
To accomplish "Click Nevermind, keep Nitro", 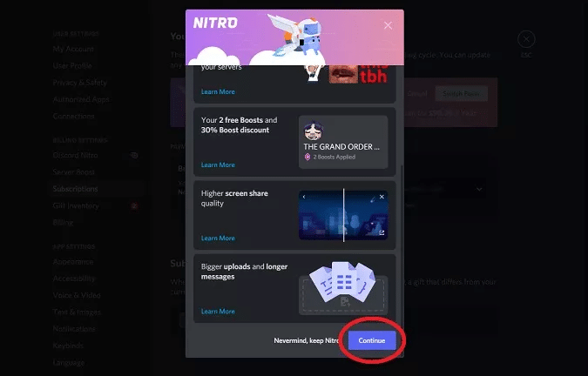I will (307, 340).
